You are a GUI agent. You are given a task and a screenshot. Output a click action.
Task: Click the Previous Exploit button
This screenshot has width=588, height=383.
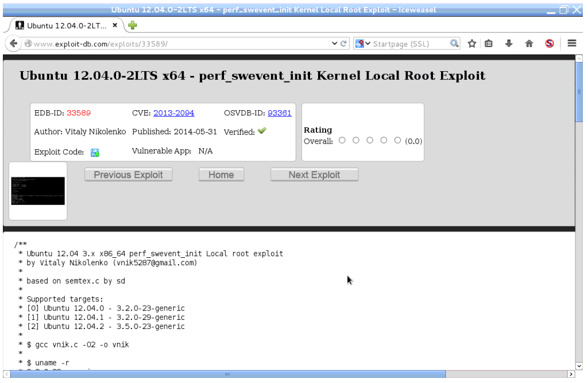(128, 175)
